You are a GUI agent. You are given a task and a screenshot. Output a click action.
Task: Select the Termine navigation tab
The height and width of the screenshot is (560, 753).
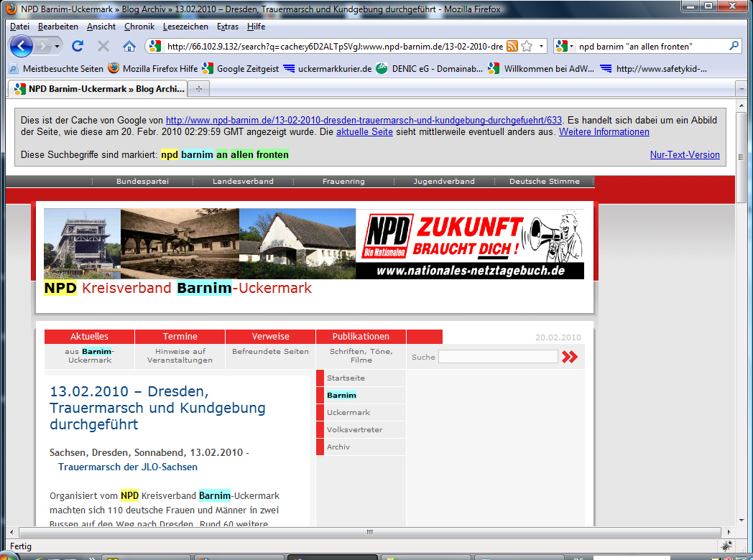coord(180,336)
